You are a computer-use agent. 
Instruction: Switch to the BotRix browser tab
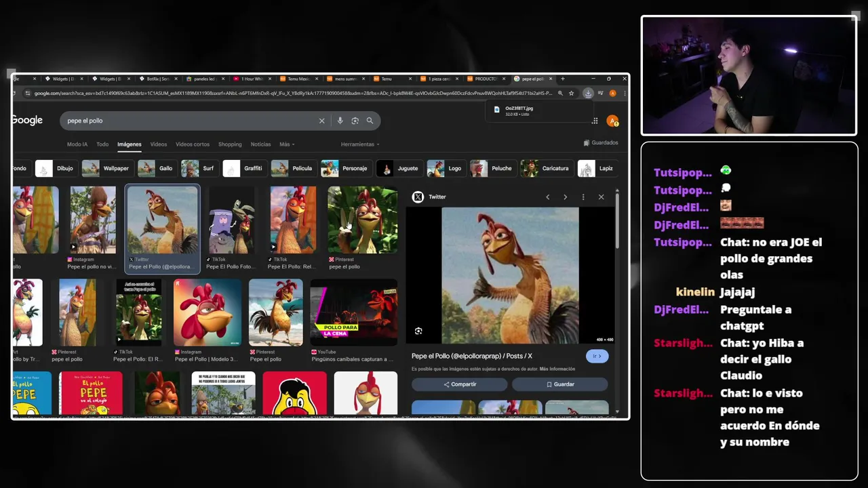157,79
